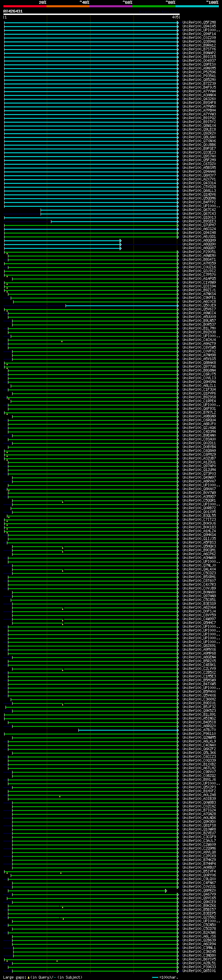222x980 pixels.
Task: Click the orange ~40% identity legend segment
Action: pos(68,6)
